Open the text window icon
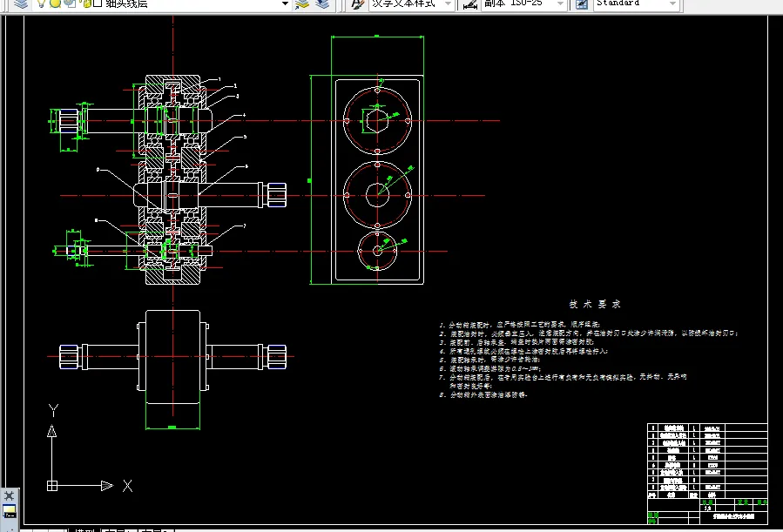This screenshot has width=783, height=532. pos(9,511)
